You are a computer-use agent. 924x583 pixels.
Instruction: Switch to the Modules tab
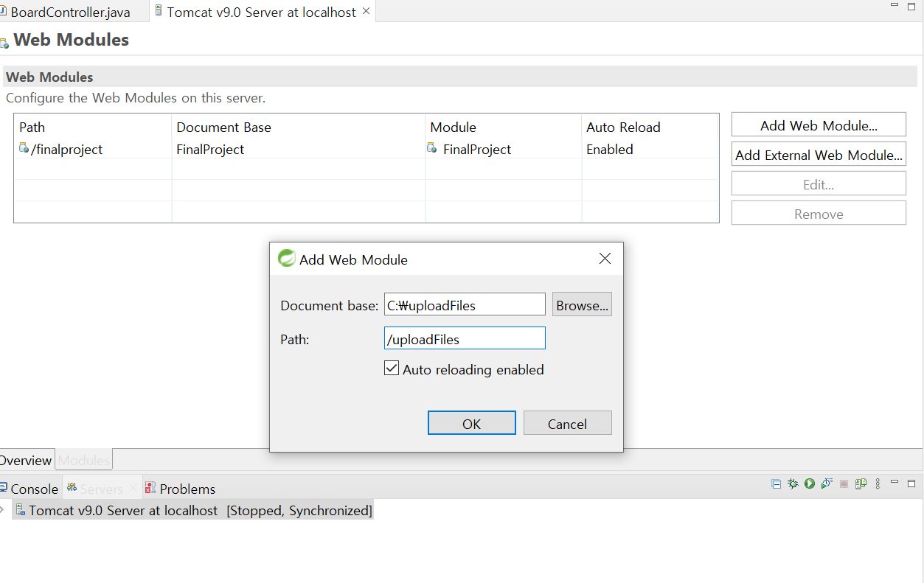click(x=84, y=460)
